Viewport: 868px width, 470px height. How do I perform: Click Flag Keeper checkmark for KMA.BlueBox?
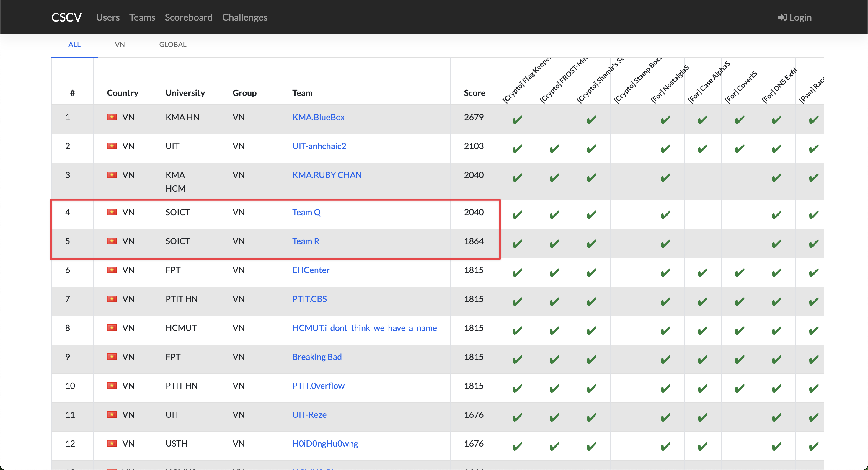click(517, 120)
